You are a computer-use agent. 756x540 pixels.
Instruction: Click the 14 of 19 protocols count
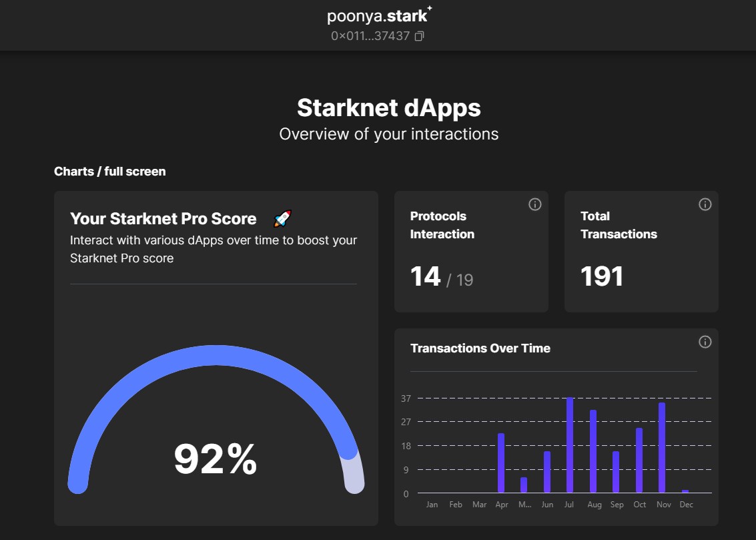pyautogui.click(x=440, y=276)
